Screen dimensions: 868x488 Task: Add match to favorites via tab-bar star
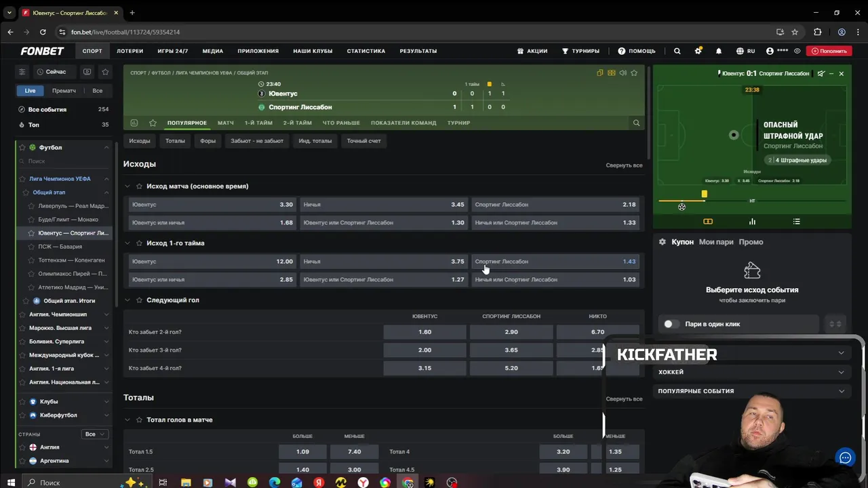tap(153, 123)
